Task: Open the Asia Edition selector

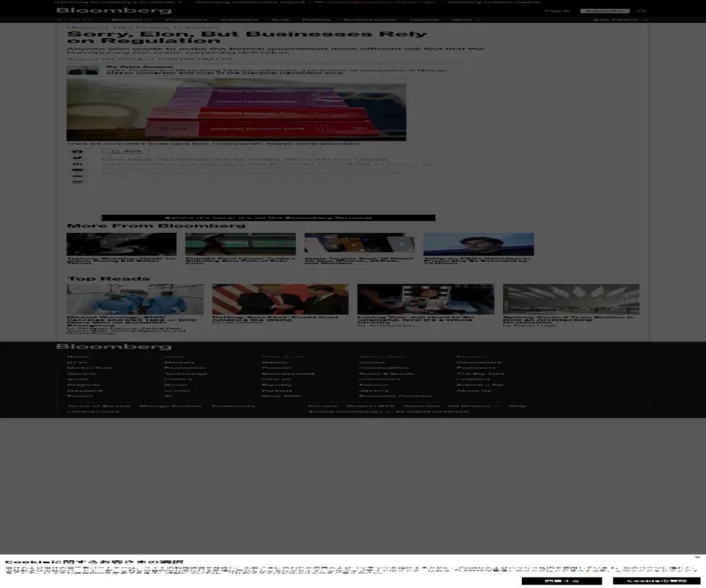Action: (x=621, y=20)
